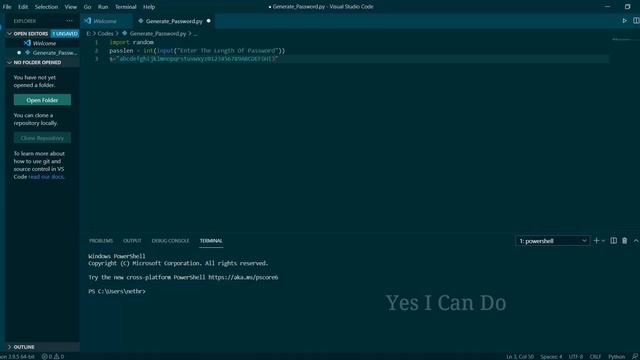Open the File menu
This screenshot has height=360, width=640.
click(x=7, y=7)
